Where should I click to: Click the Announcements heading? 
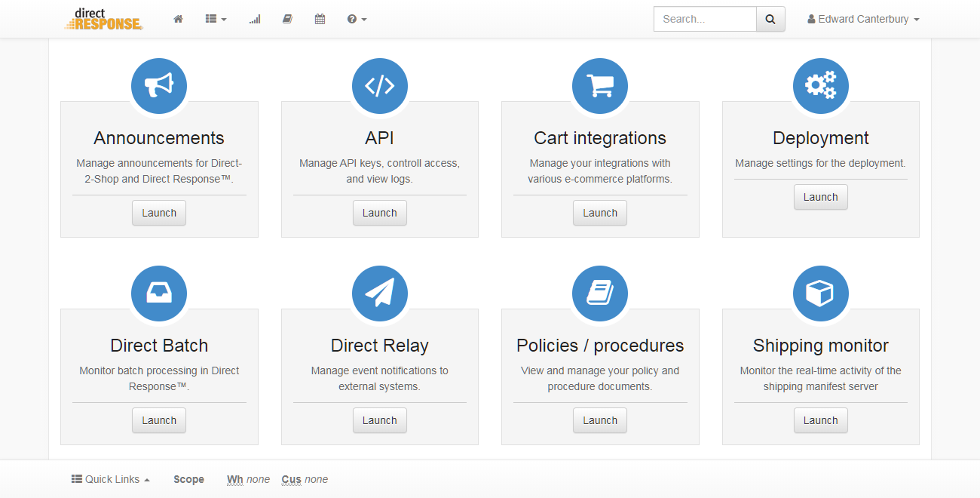coord(159,138)
